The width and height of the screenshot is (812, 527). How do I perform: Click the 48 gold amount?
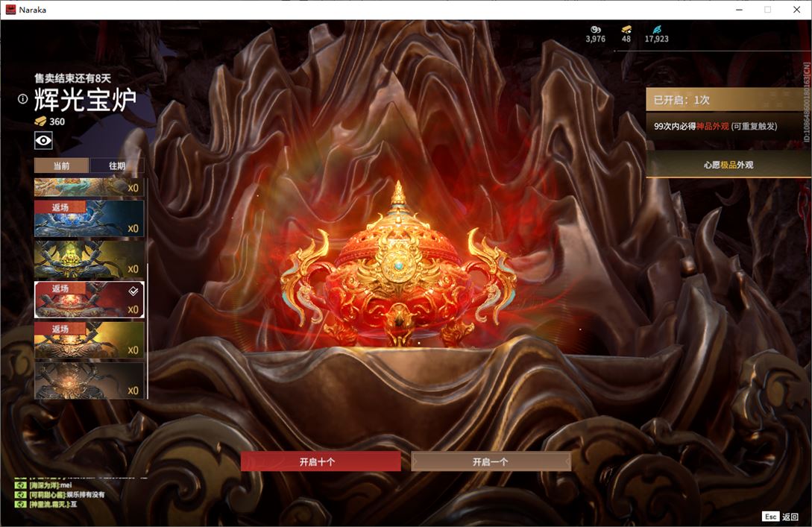[626, 39]
